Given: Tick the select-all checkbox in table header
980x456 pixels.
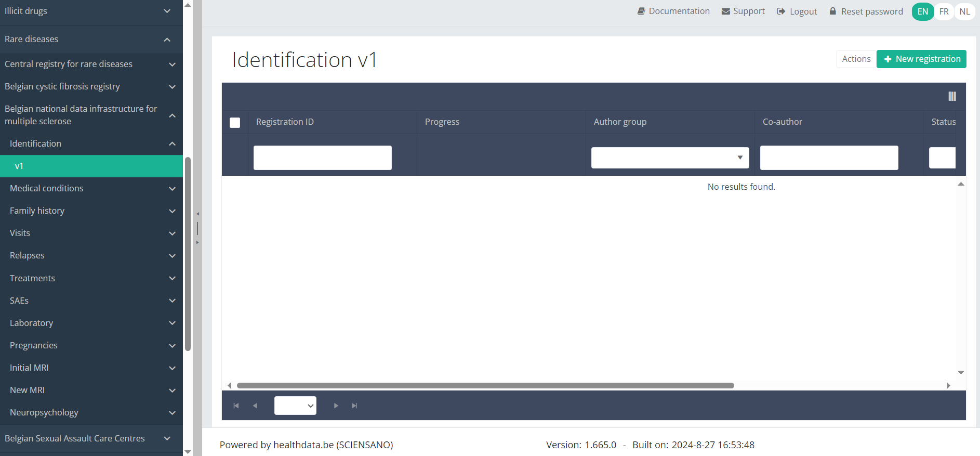Looking at the screenshot, I should pos(235,123).
